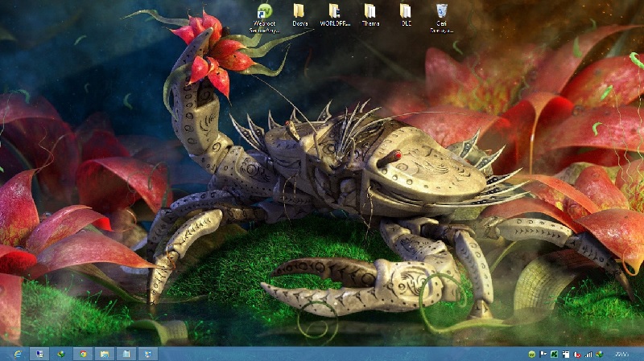Screen dimensions: 644x361
Task: Open the Webroot SecureAnywhere desktop shortcut
Action: pos(264,13)
